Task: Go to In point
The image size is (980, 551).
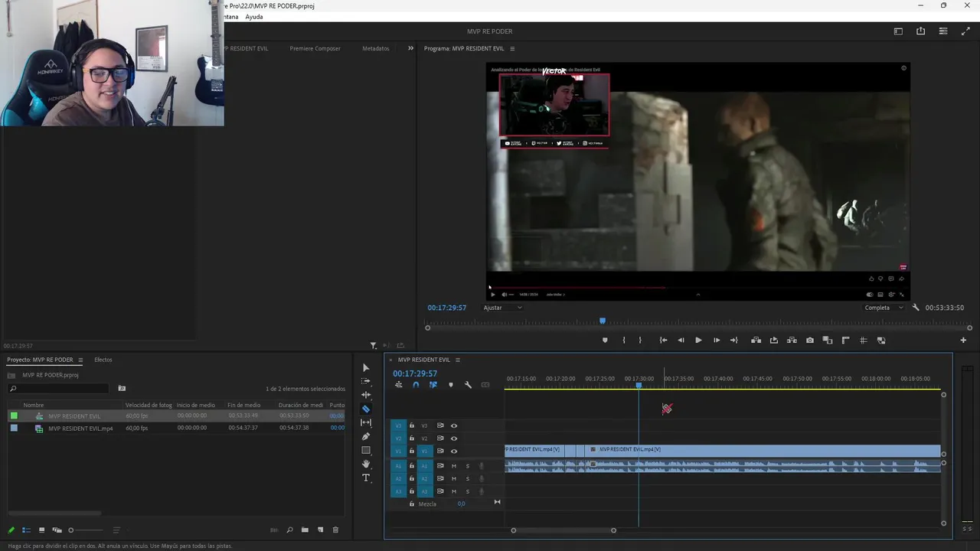Action: pos(663,341)
